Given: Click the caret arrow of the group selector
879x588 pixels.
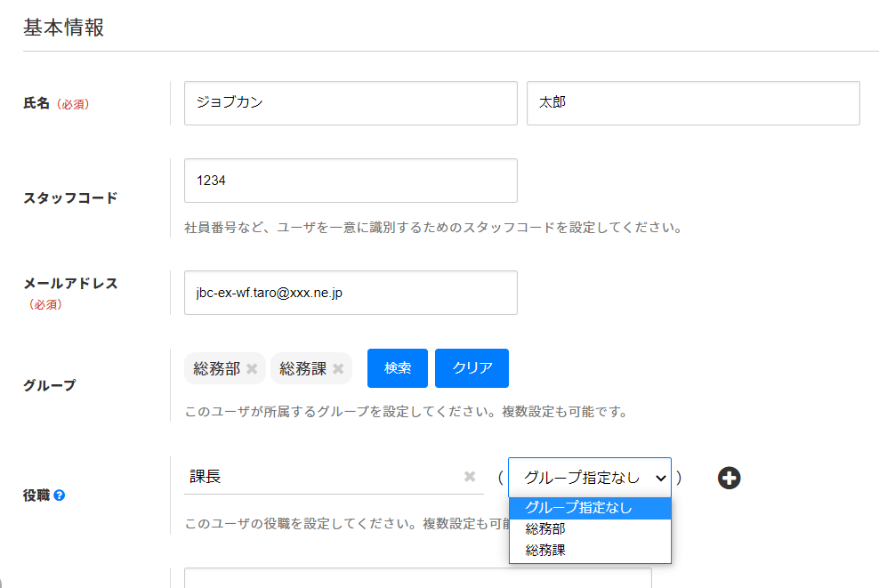Looking at the screenshot, I should pos(663,478).
